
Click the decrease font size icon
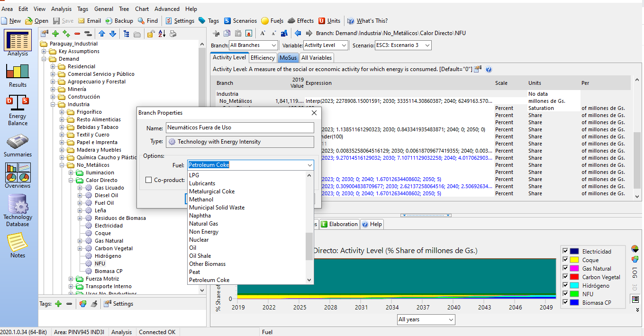coord(274,33)
